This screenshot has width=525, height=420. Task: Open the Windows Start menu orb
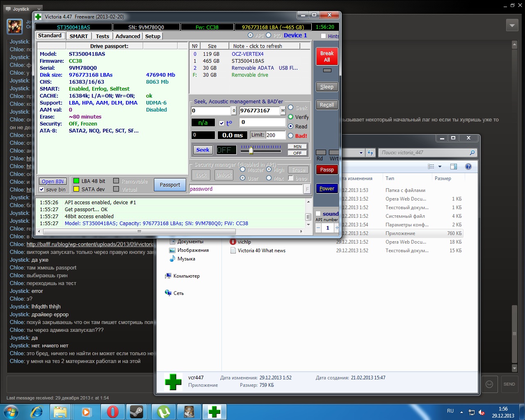11,411
